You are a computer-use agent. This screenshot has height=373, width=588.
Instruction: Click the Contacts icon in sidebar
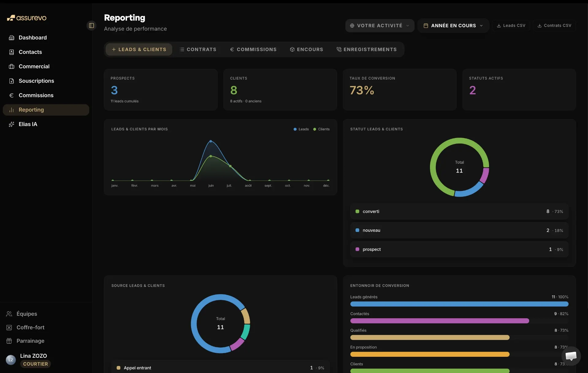point(12,52)
